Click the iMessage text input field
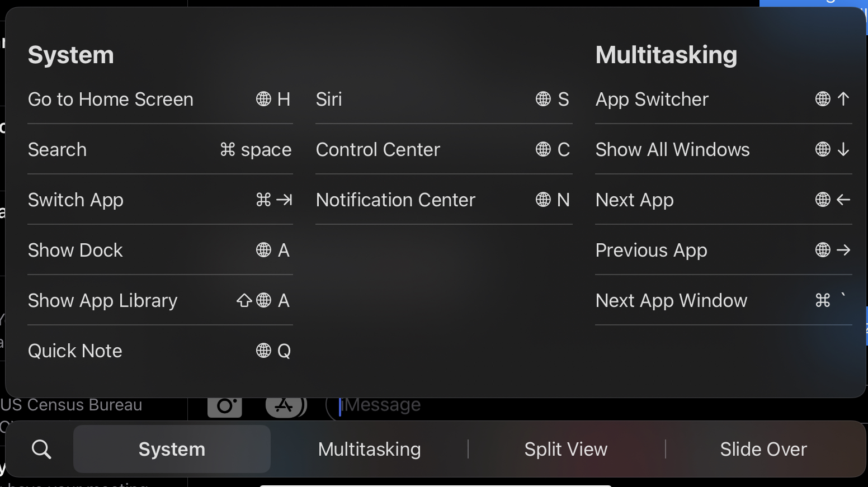 tap(386, 405)
